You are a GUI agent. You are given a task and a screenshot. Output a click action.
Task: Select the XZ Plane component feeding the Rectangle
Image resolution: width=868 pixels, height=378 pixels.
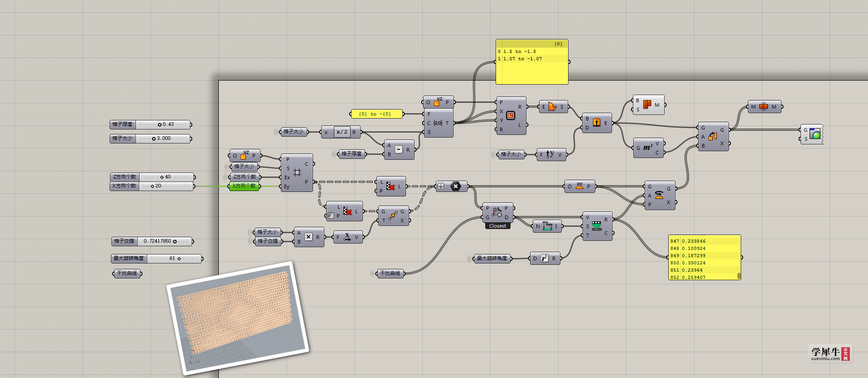438,102
